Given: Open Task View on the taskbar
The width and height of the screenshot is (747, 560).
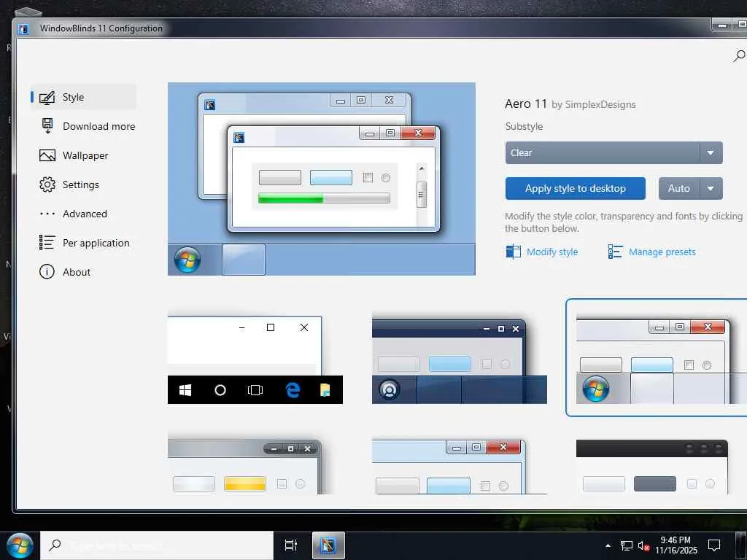Looking at the screenshot, I should tap(290, 545).
